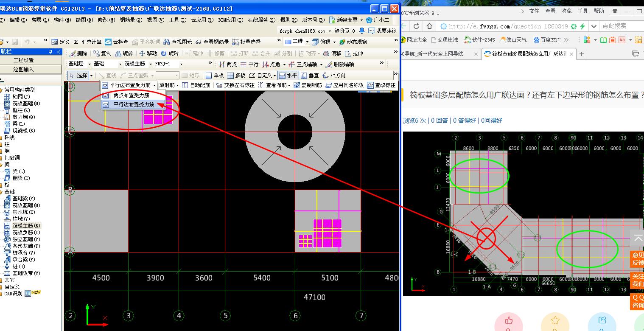The height and width of the screenshot is (331, 644).
Task: Open the 云应用 menu
Action: [x=202, y=20]
